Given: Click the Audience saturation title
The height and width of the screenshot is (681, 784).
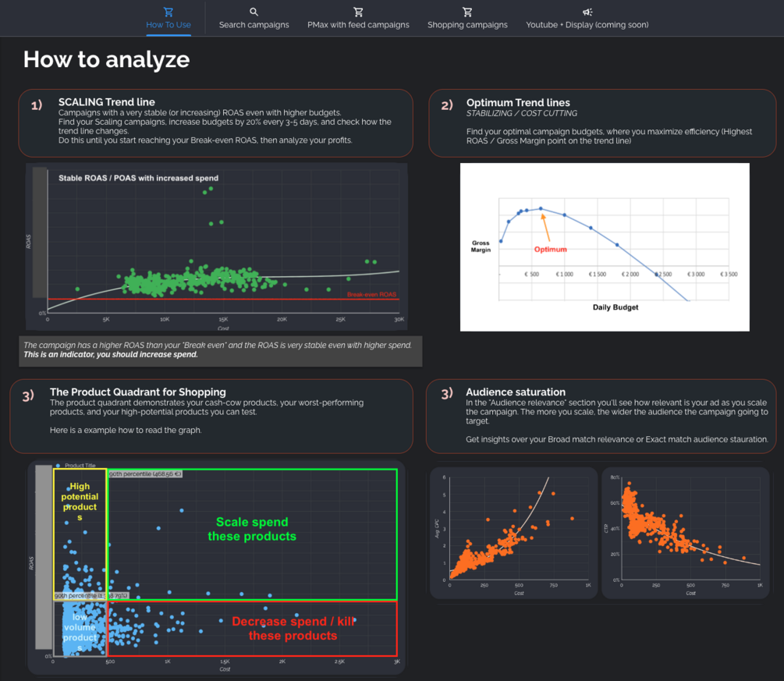Looking at the screenshot, I should (x=516, y=392).
